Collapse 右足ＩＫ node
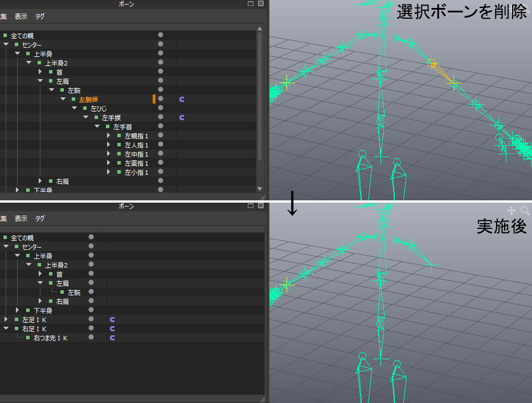Image resolution: width=532 pixels, height=403 pixels. pyautogui.click(x=6, y=328)
